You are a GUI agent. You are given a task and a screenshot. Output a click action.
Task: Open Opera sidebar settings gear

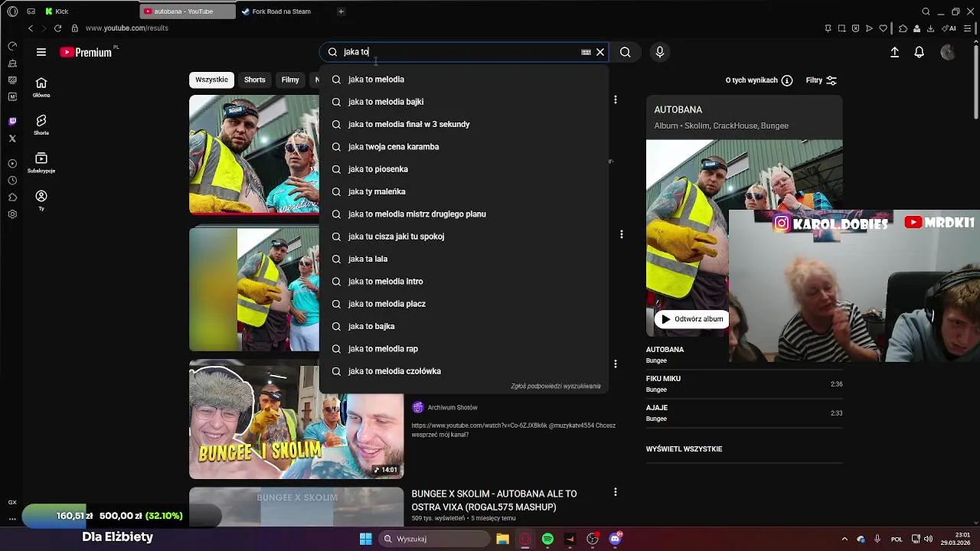[12, 214]
